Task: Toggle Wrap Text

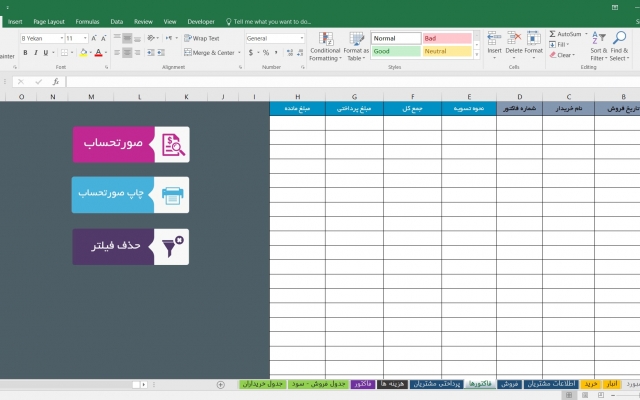Action: pyautogui.click(x=202, y=38)
